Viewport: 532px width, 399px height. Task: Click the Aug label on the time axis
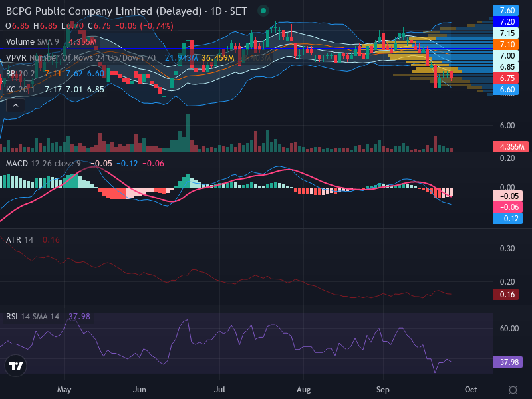pyautogui.click(x=303, y=390)
